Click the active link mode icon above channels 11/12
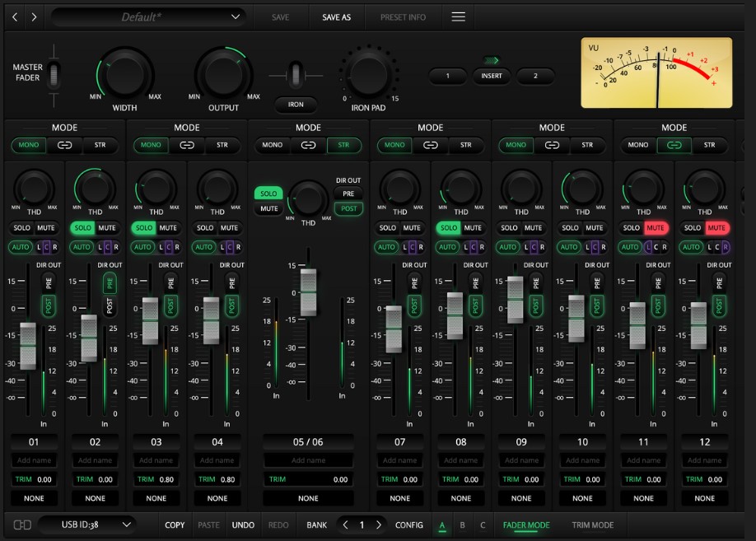Image resolution: width=756 pixels, height=541 pixels. [x=674, y=145]
